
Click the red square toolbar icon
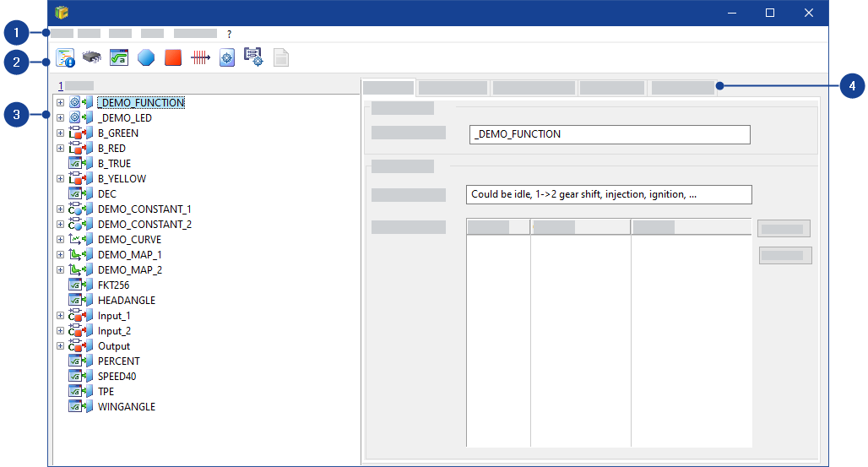(x=173, y=57)
